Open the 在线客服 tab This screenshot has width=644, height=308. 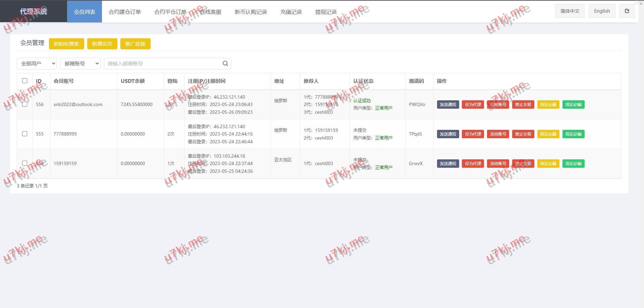211,12
